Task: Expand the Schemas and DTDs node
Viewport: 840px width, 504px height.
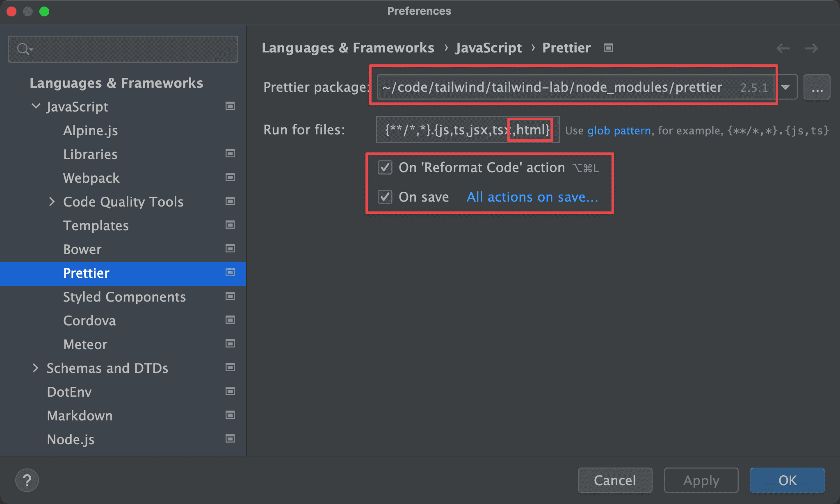Action: 35,368
